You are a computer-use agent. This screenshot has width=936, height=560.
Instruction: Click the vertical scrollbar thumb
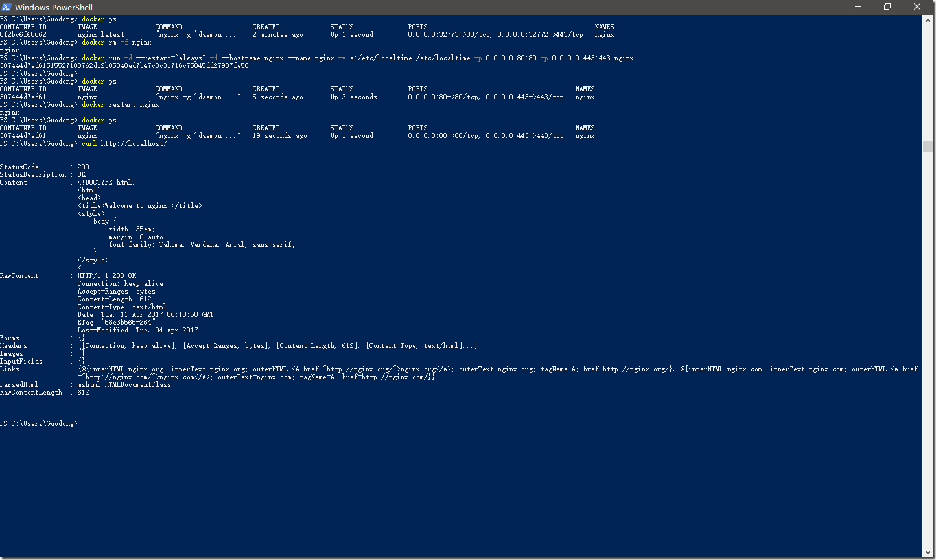[928, 146]
